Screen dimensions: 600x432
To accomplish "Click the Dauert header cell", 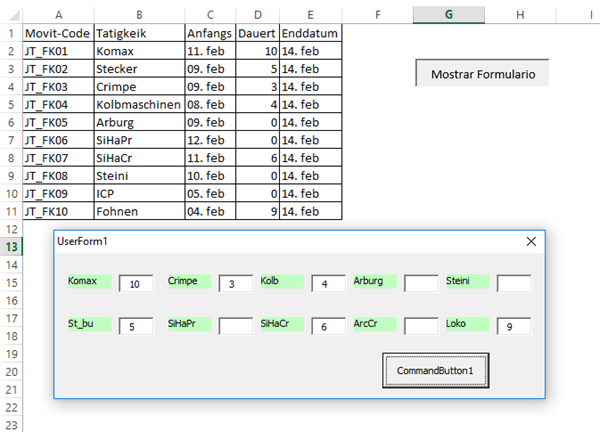I will tap(258, 33).
